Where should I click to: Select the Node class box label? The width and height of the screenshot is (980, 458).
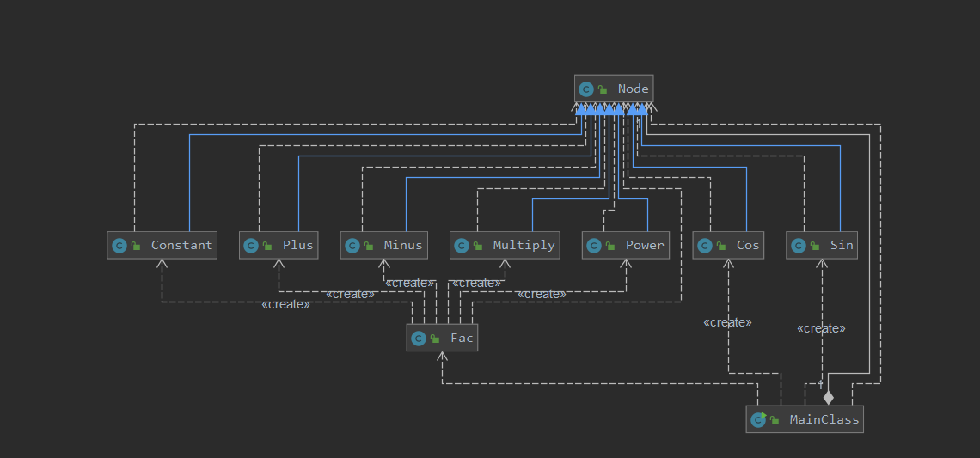[633, 89]
